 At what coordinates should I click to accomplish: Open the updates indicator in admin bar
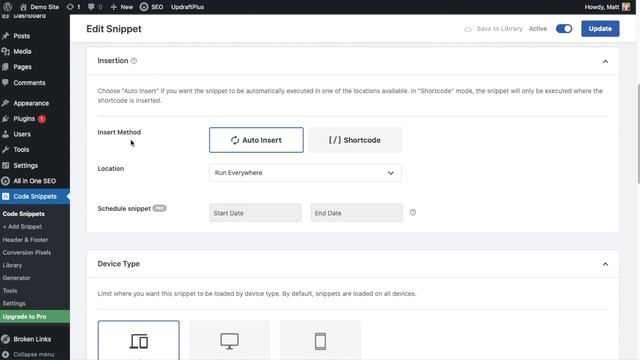73,7
